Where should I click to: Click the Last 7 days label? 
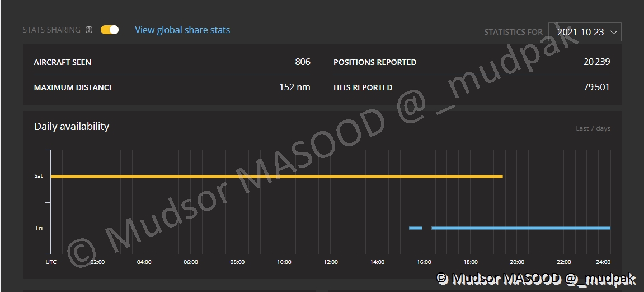pyautogui.click(x=593, y=128)
